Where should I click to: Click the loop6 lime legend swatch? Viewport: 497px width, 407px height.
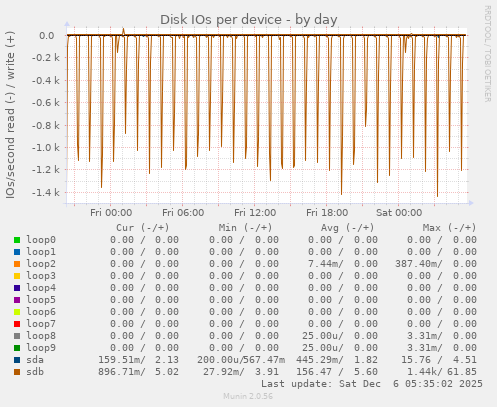click(x=17, y=312)
